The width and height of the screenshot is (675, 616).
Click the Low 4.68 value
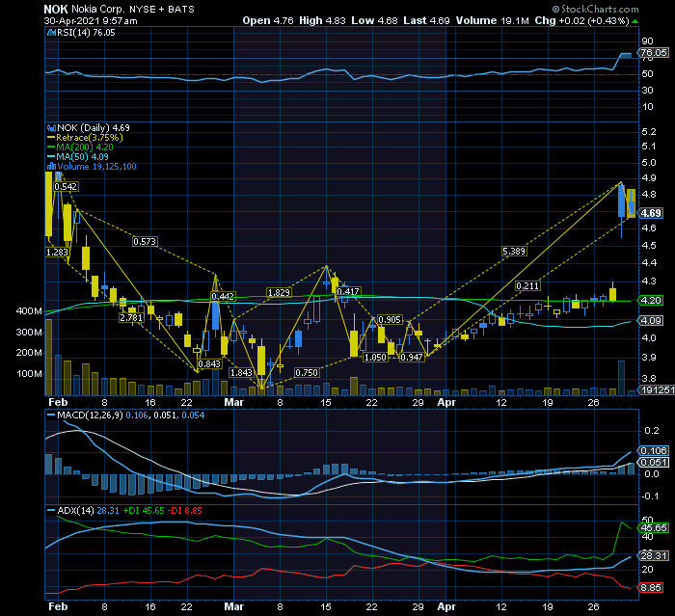point(374,20)
